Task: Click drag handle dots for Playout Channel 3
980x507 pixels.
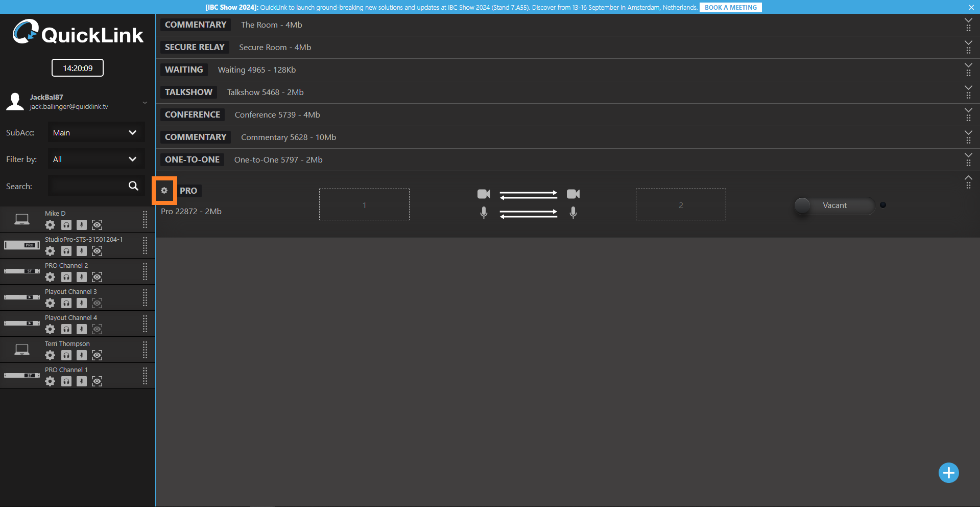Action: (145, 297)
